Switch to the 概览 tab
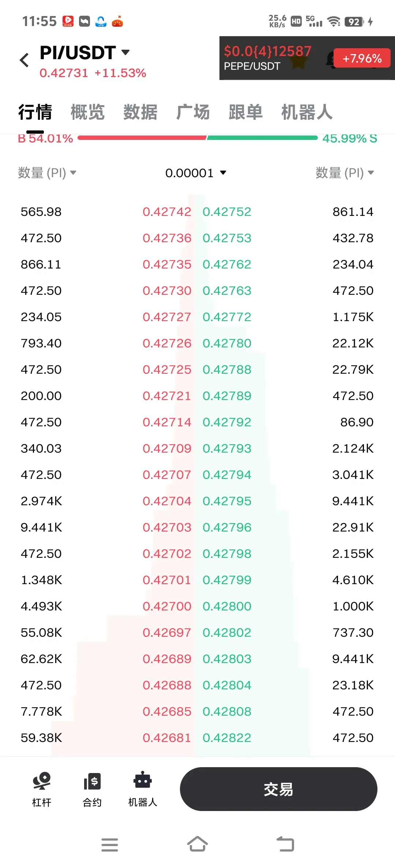 pos(88,112)
